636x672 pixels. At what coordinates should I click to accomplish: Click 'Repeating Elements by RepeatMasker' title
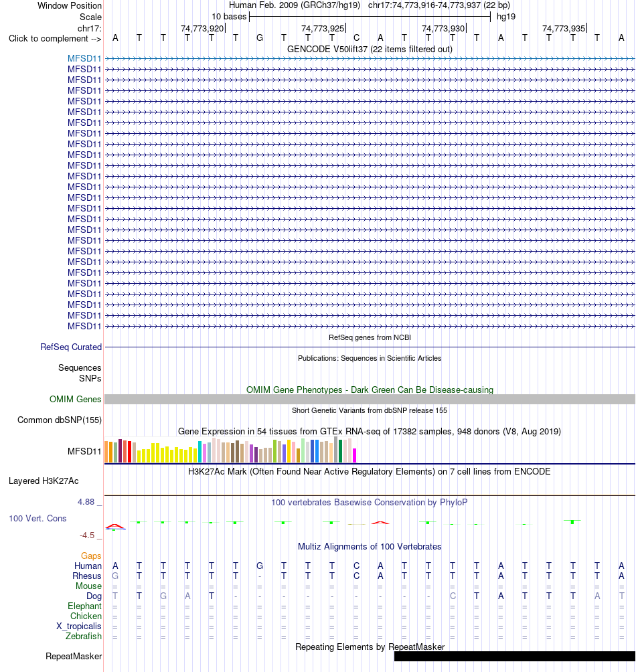coord(370,647)
